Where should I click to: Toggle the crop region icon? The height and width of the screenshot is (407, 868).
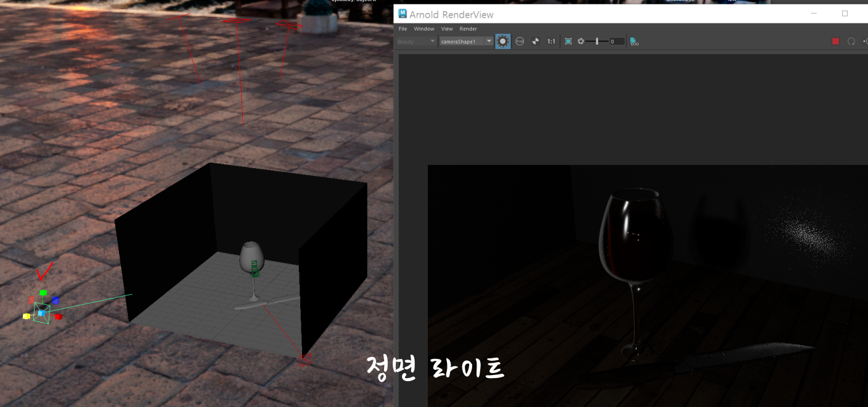568,41
